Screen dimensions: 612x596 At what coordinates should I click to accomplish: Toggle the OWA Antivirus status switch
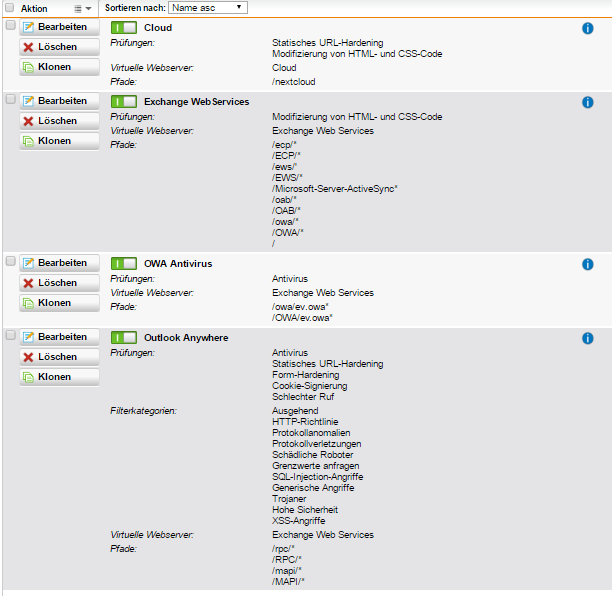(x=124, y=264)
